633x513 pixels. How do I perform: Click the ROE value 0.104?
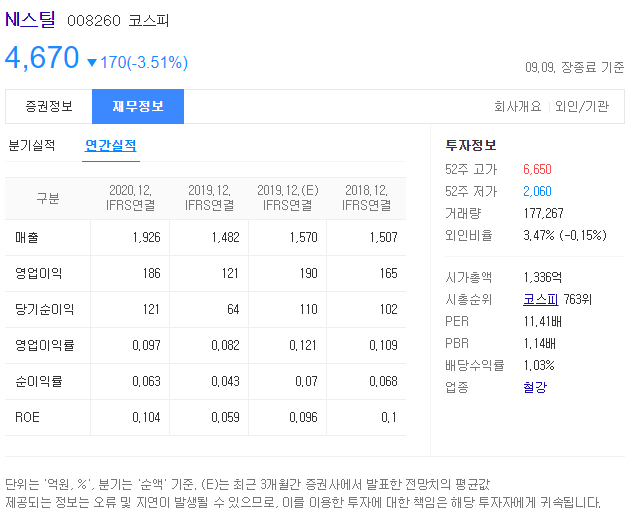tap(147, 417)
